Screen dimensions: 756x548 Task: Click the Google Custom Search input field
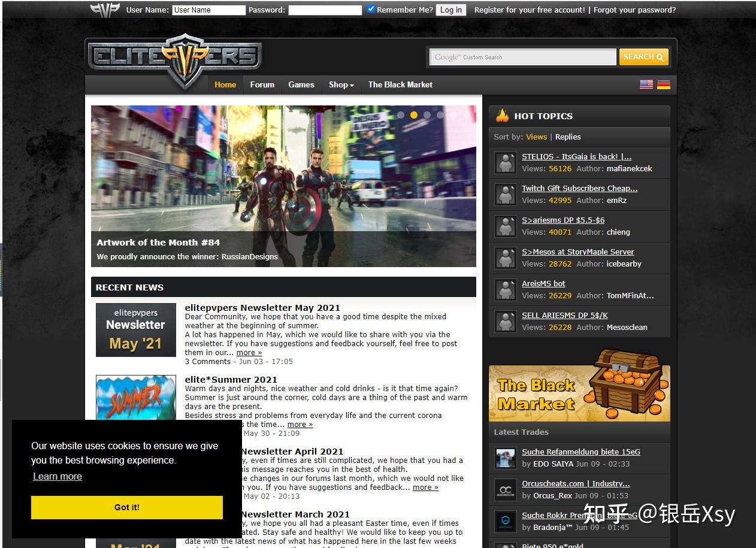522,57
